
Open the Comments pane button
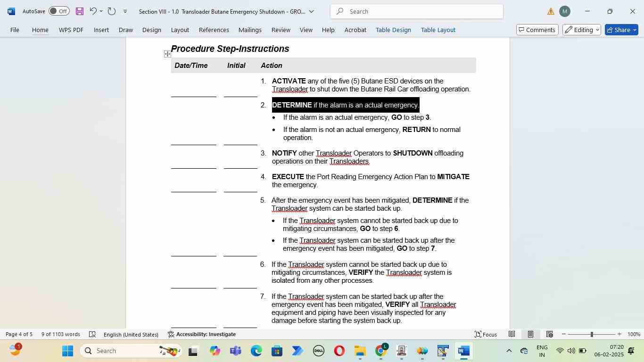537,30
